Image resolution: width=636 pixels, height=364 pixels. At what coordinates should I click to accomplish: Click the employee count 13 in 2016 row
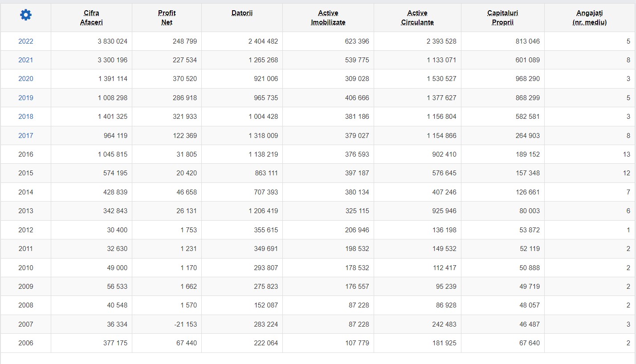627,154
